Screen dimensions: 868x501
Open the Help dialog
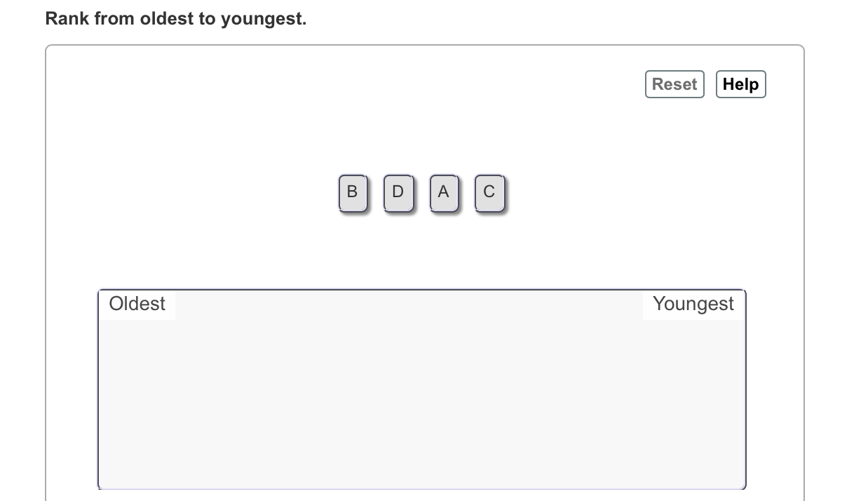point(740,83)
